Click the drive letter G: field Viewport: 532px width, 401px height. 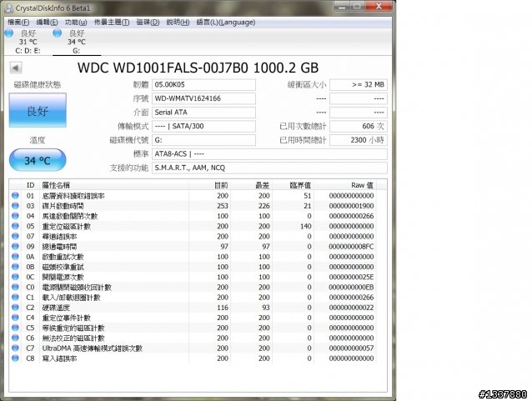point(203,140)
